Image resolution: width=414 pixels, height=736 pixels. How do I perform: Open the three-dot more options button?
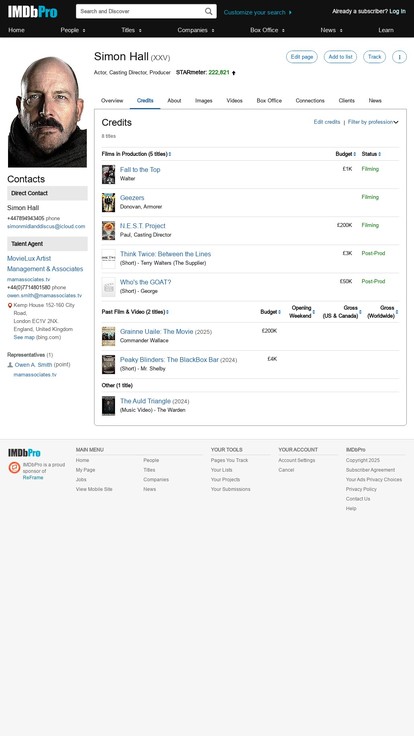pyautogui.click(x=399, y=57)
